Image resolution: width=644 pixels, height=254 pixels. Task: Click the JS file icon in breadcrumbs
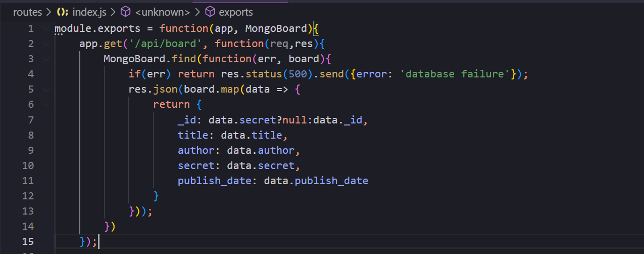tap(62, 12)
